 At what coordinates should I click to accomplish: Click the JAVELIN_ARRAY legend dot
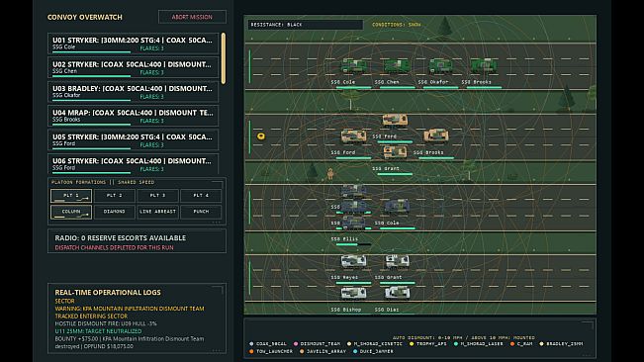point(302,351)
